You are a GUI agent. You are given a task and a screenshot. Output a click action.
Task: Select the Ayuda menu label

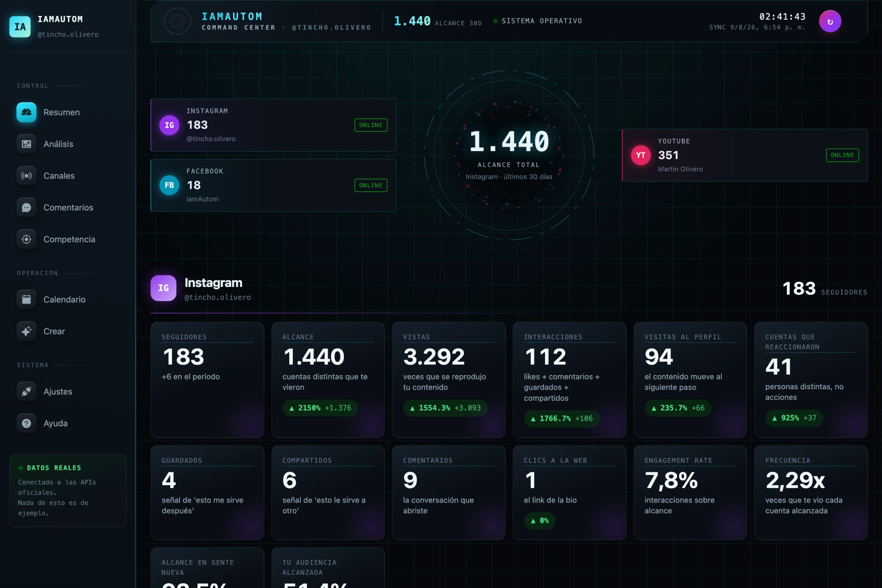(56, 423)
